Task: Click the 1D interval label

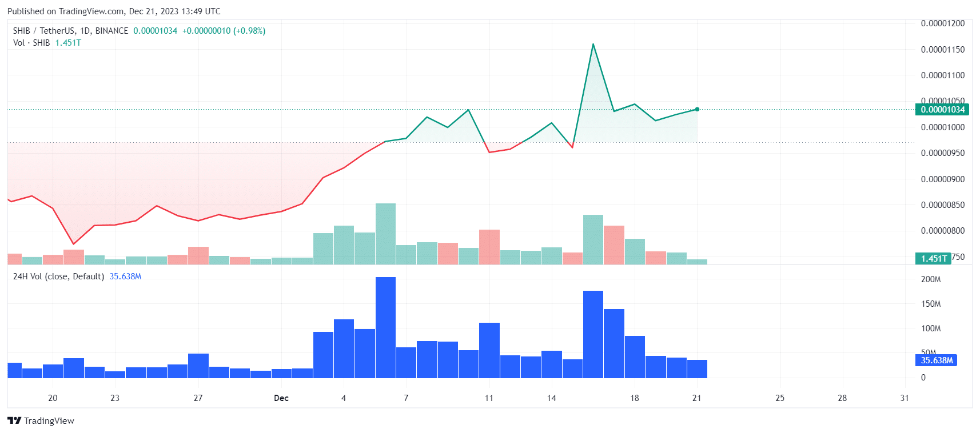Action: (x=85, y=31)
